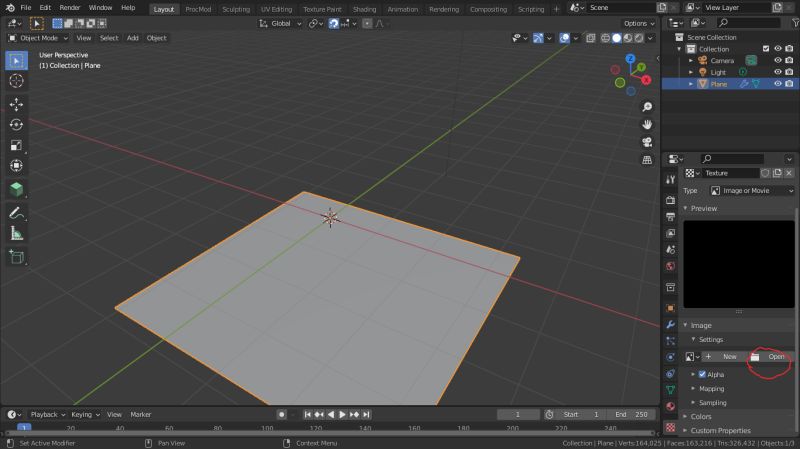Open the Texture properties tab
Image resolution: width=800 pixels, height=449 pixels.
[x=670, y=427]
